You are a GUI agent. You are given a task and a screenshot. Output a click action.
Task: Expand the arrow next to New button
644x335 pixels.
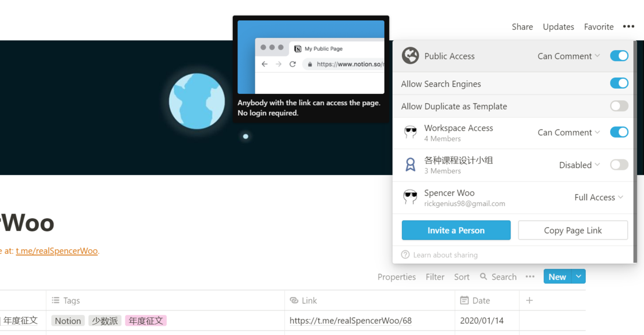(x=578, y=277)
